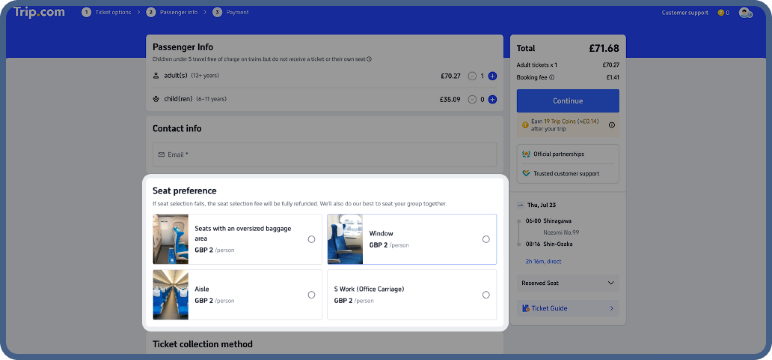The height and width of the screenshot is (360, 772).
Task: Open Customer support link
Action: tap(685, 13)
